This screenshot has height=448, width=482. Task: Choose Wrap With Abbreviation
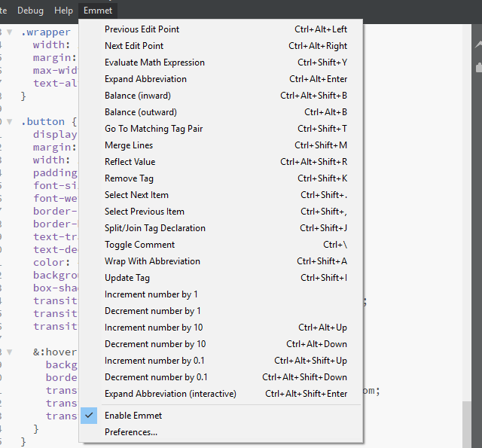coord(152,261)
